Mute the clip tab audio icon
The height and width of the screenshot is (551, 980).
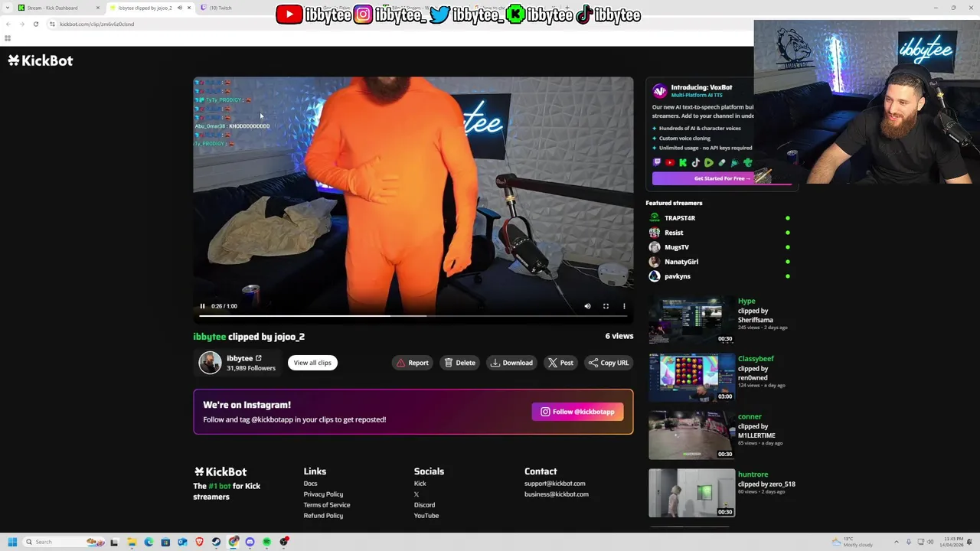pyautogui.click(x=180, y=8)
